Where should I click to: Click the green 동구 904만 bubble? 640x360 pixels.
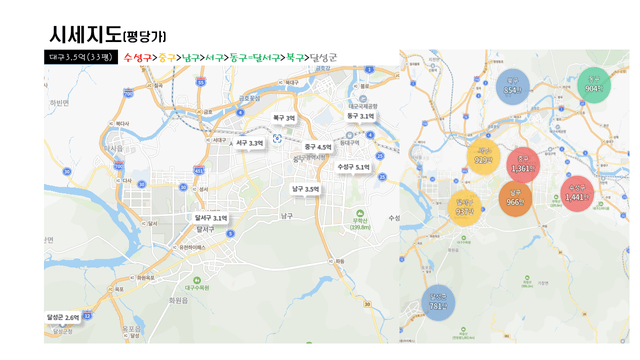point(594,85)
